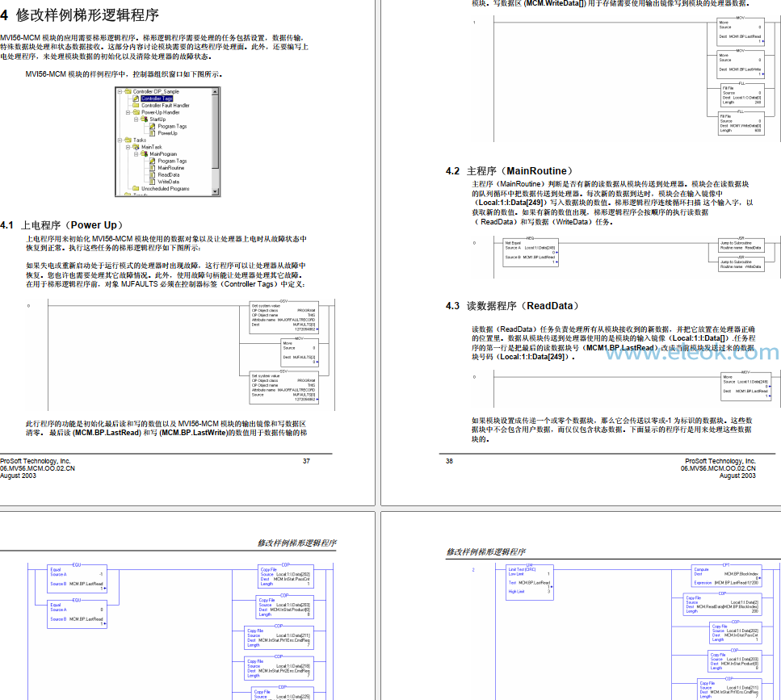781x700 pixels.
Task: Click the GSV Get system value block
Action: 284,317
